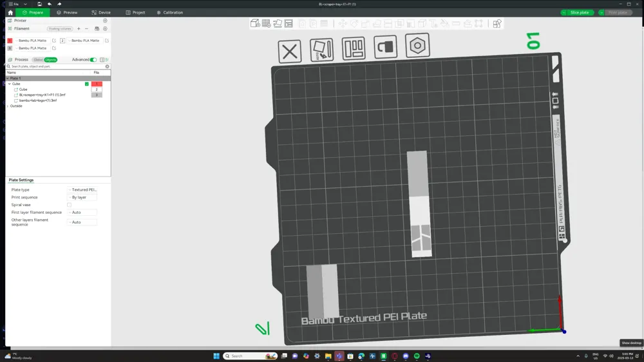This screenshot has width=644, height=362.
Task: Expand the Outside tree node
Action: 7,106
